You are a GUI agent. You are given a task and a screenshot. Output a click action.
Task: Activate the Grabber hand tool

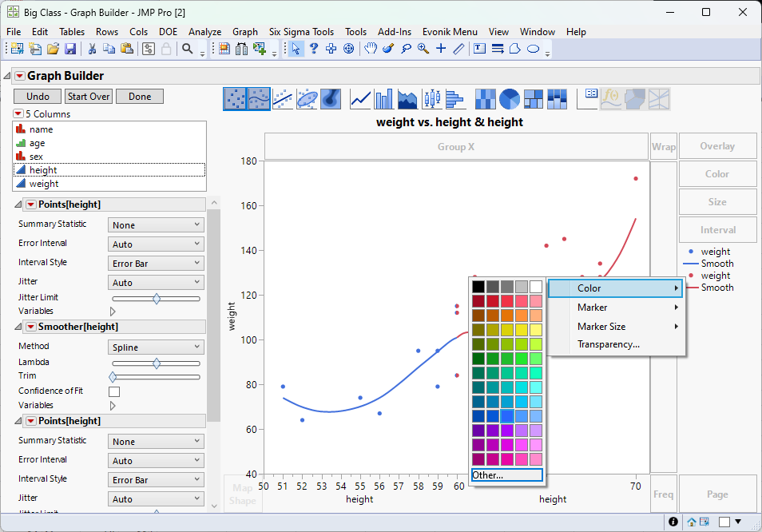tap(371, 49)
